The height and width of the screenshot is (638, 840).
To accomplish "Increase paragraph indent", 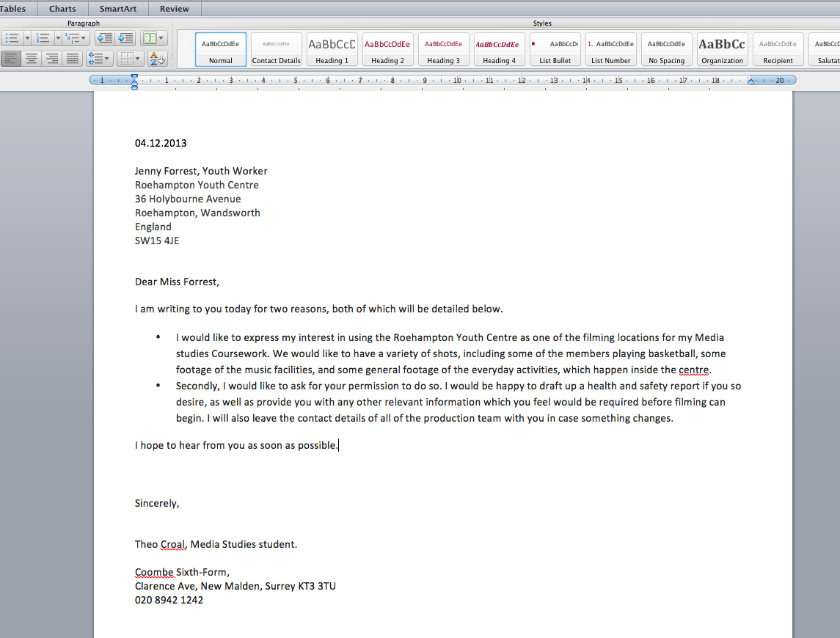I will (x=126, y=38).
